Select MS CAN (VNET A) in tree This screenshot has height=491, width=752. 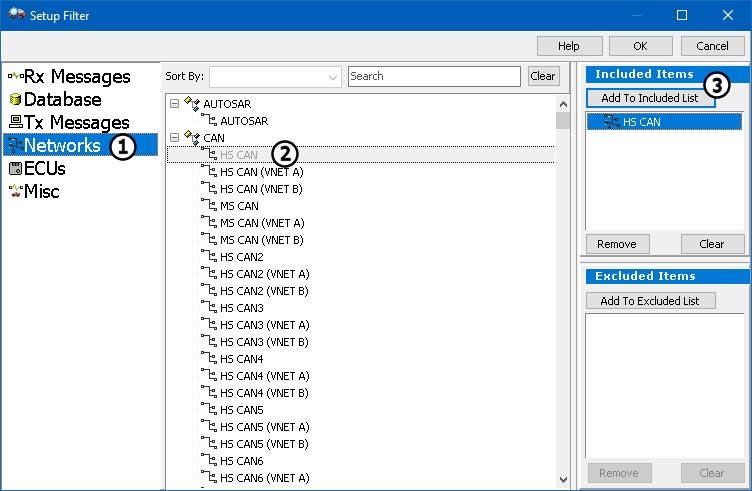point(262,223)
